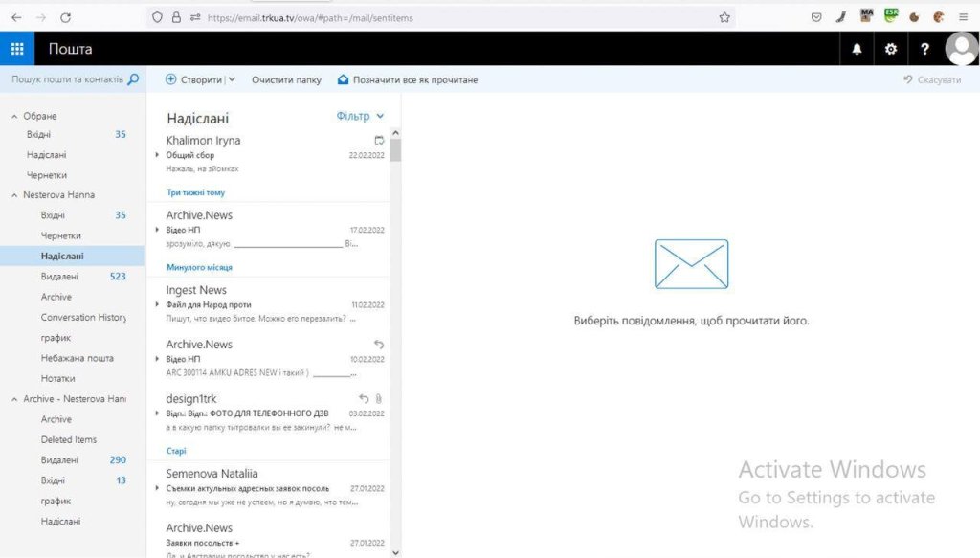Open settings gear in Outlook header

tap(890, 49)
